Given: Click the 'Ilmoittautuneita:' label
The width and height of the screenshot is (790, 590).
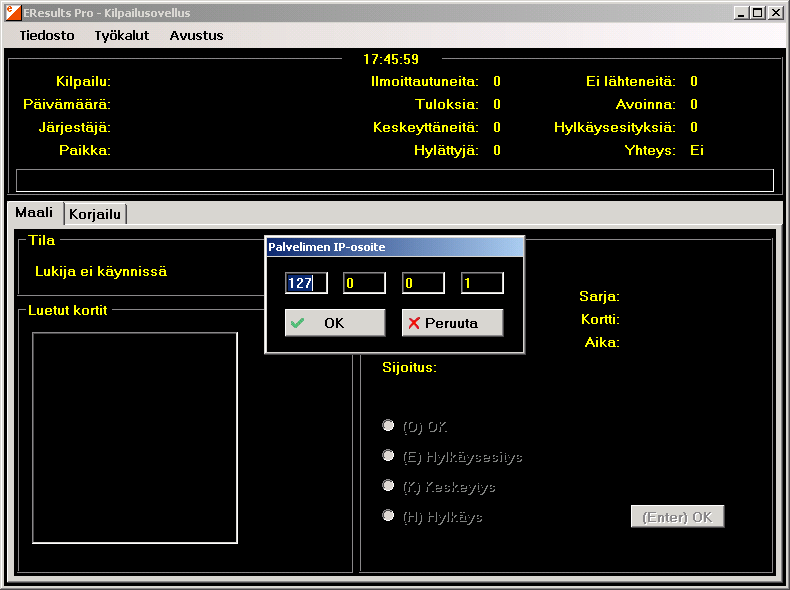Looking at the screenshot, I should 425,82.
